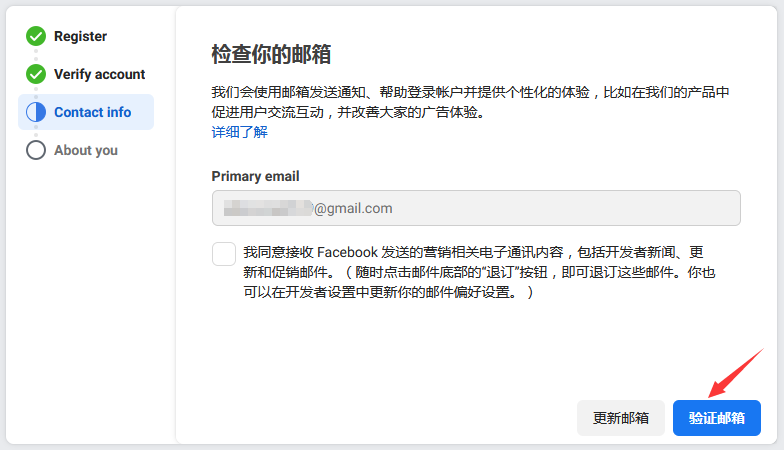Click the green checkmark beside Verify account

coord(36,74)
